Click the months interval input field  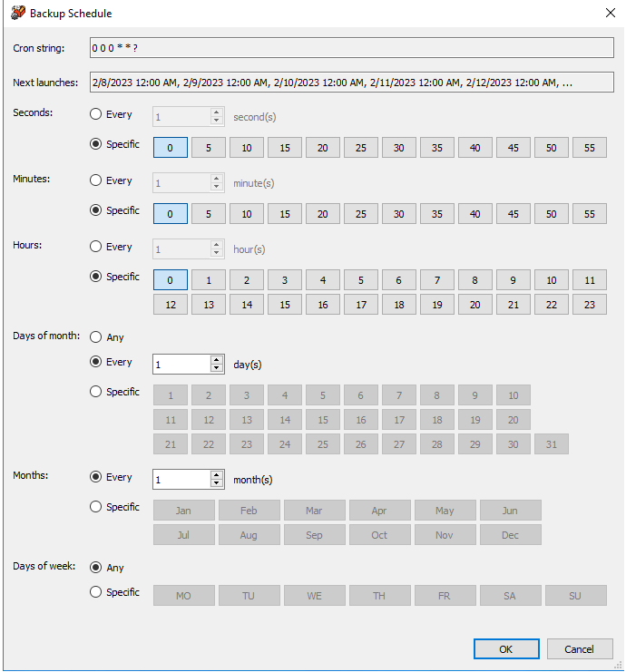[x=181, y=480]
